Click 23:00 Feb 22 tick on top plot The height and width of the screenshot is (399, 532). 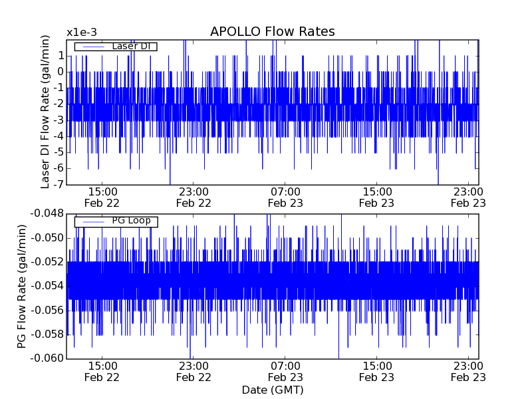[x=194, y=197]
